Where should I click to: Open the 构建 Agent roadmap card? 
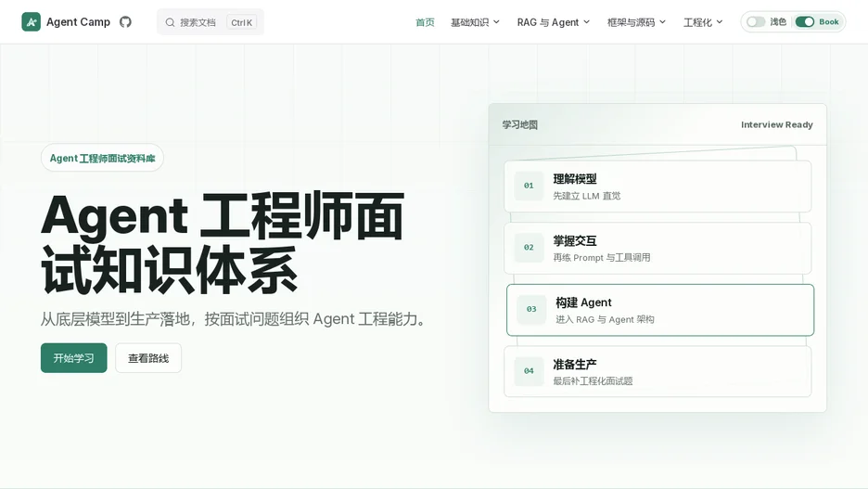pyautogui.click(x=660, y=310)
